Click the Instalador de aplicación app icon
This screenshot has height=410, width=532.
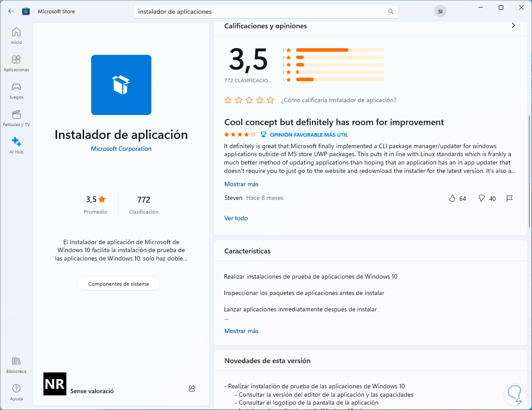(x=121, y=85)
